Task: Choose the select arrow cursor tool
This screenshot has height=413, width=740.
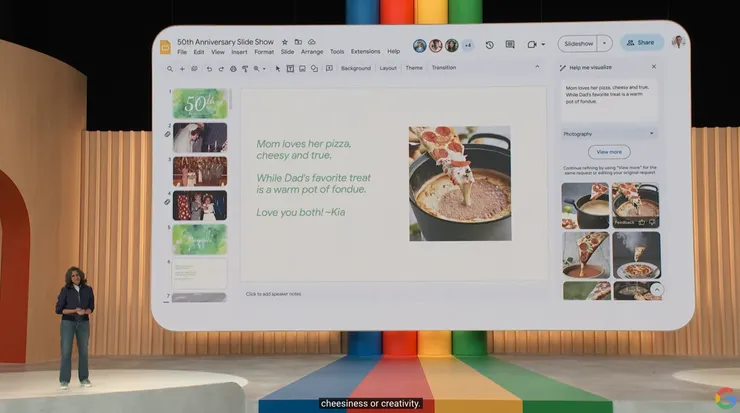Action: 278,69
